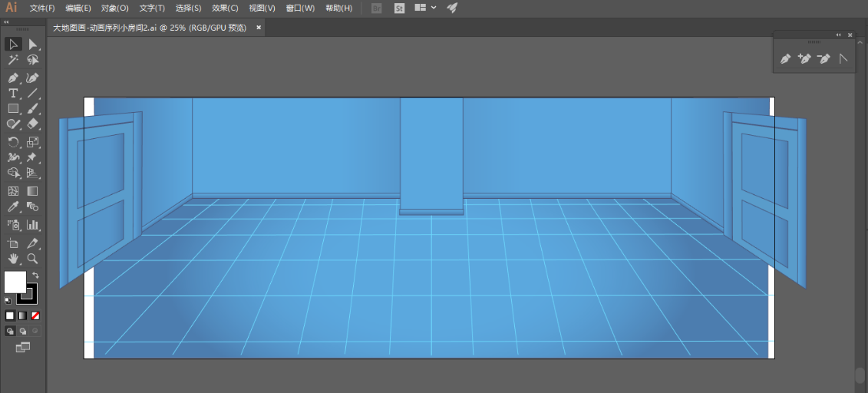Screen dimensions: 868x393
Task: Click the white Fill color swatch
Action: (x=15, y=282)
